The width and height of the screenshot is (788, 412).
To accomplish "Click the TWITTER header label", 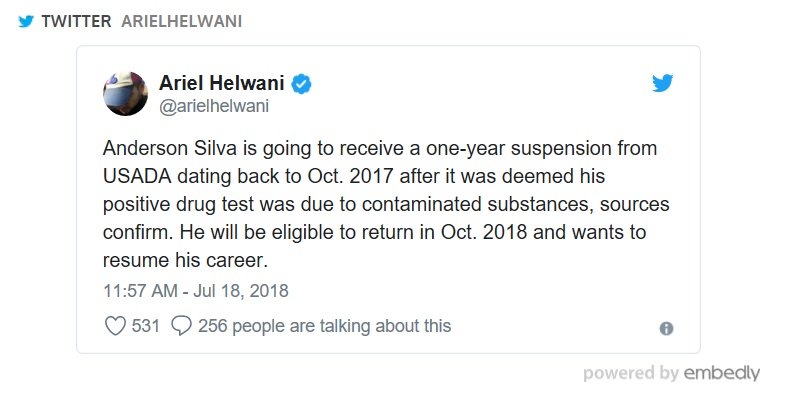I will coord(76,22).
